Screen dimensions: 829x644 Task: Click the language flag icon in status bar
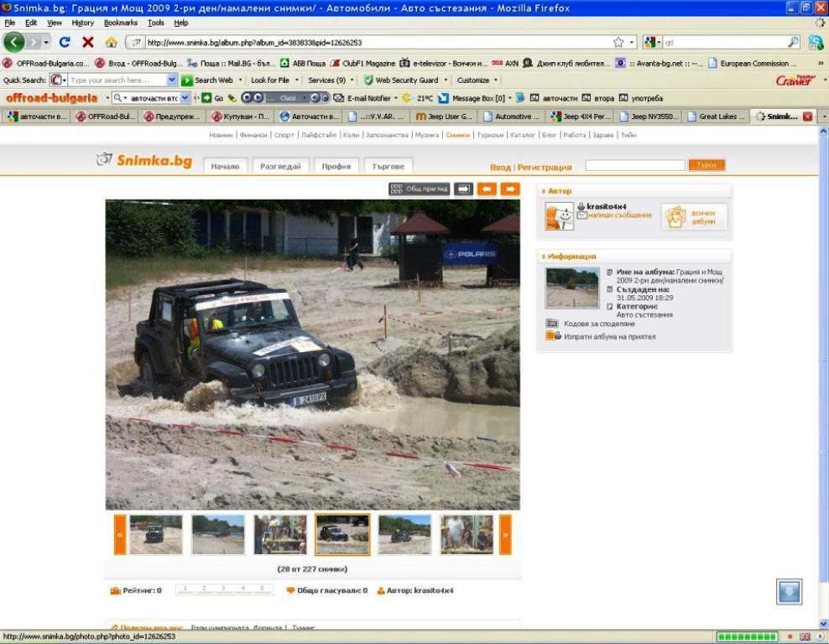805,636
